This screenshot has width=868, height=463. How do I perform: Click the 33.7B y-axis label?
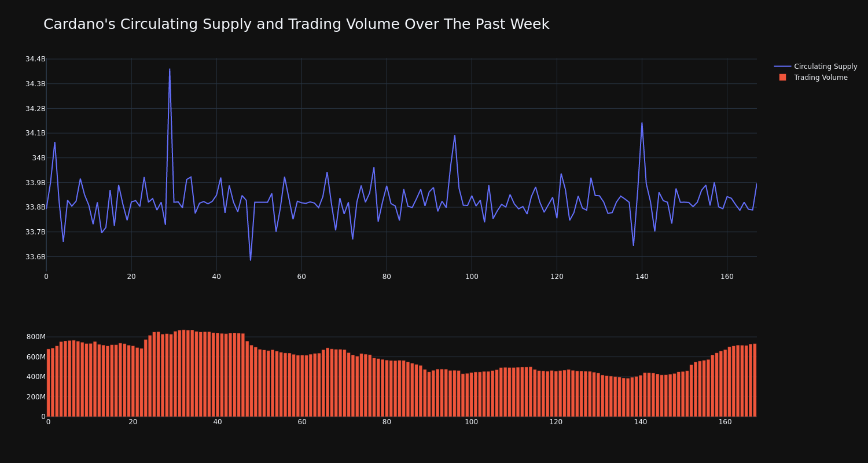[x=35, y=232]
